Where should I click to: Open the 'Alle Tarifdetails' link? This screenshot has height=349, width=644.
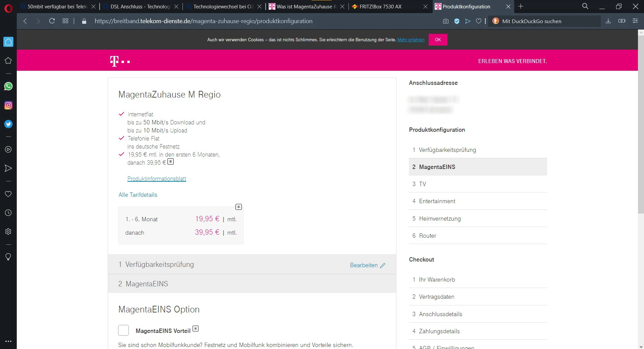coord(138,195)
